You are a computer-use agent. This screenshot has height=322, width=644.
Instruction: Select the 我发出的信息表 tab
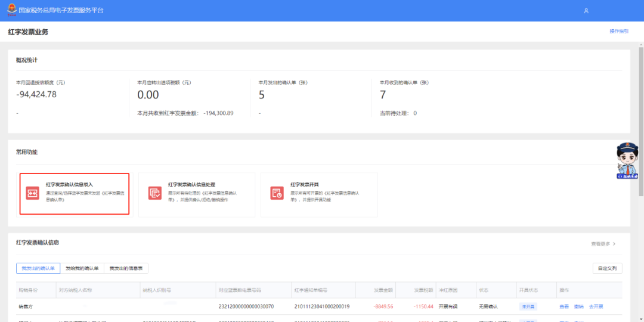pyautogui.click(x=126, y=268)
